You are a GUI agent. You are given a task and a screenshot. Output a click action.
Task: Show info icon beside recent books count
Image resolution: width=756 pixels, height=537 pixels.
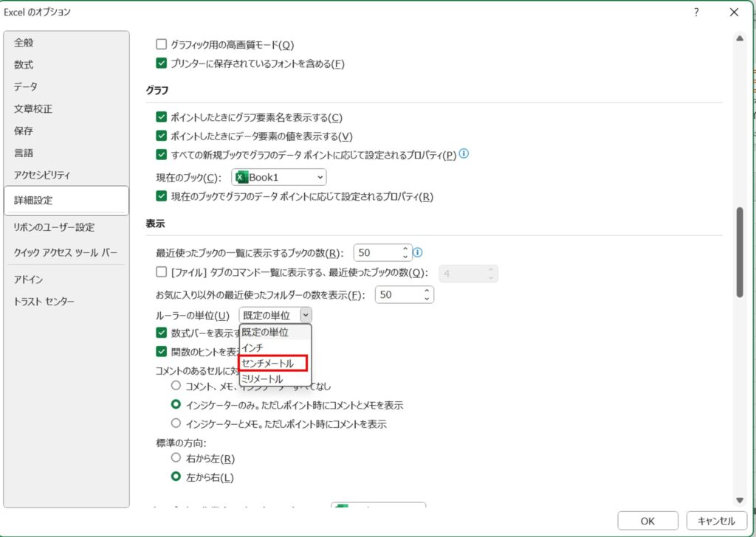[418, 252]
